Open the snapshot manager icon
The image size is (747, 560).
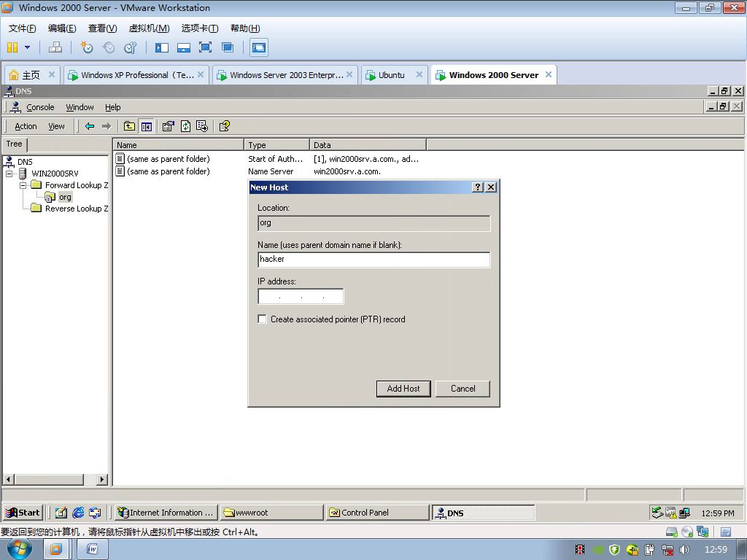click(x=130, y=47)
